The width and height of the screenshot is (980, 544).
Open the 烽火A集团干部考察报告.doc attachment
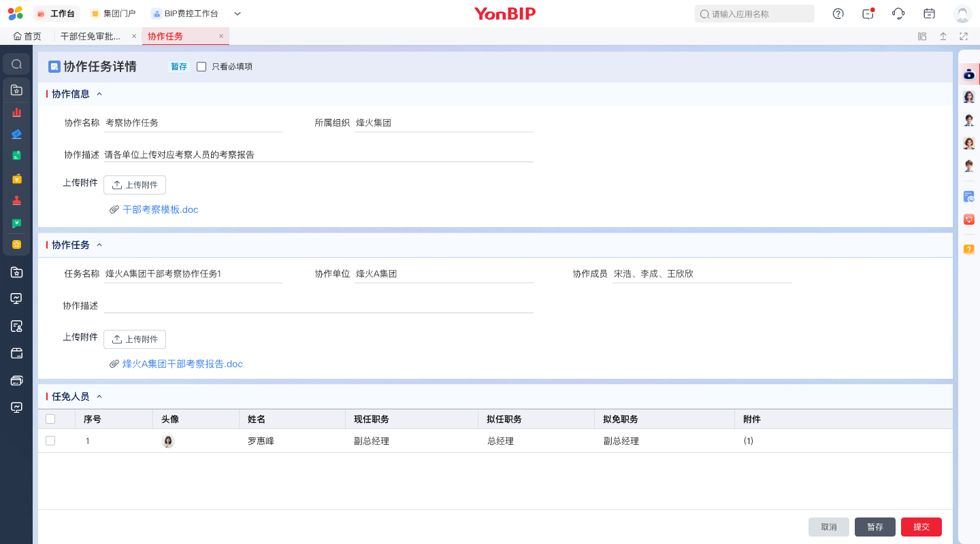tap(182, 364)
